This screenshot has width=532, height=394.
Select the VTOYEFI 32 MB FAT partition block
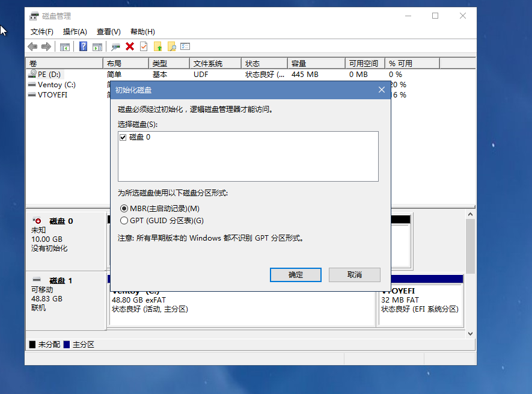421,304
